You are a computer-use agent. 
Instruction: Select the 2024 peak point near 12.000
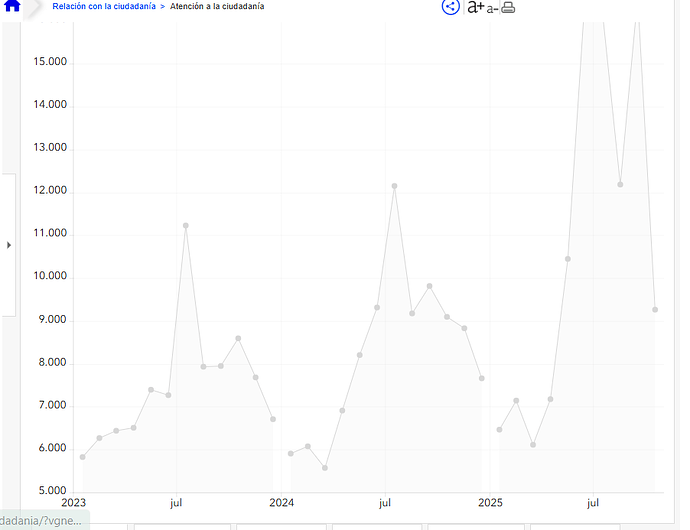395,186
